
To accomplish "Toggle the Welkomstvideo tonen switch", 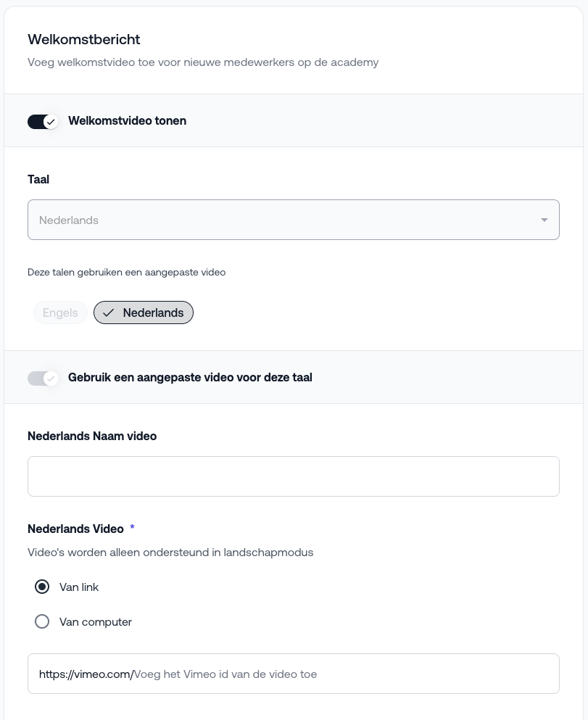I will pos(43,121).
